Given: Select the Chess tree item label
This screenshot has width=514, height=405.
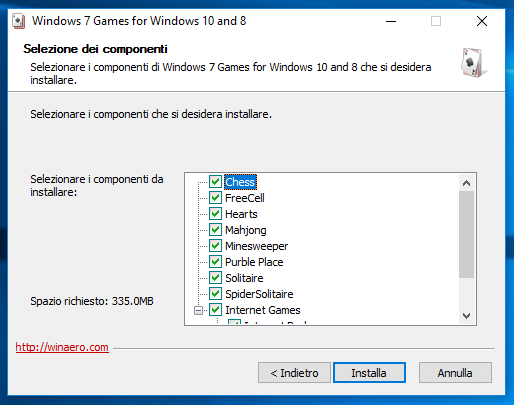Looking at the screenshot, I should pyautogui.click(x=240, y=182).
